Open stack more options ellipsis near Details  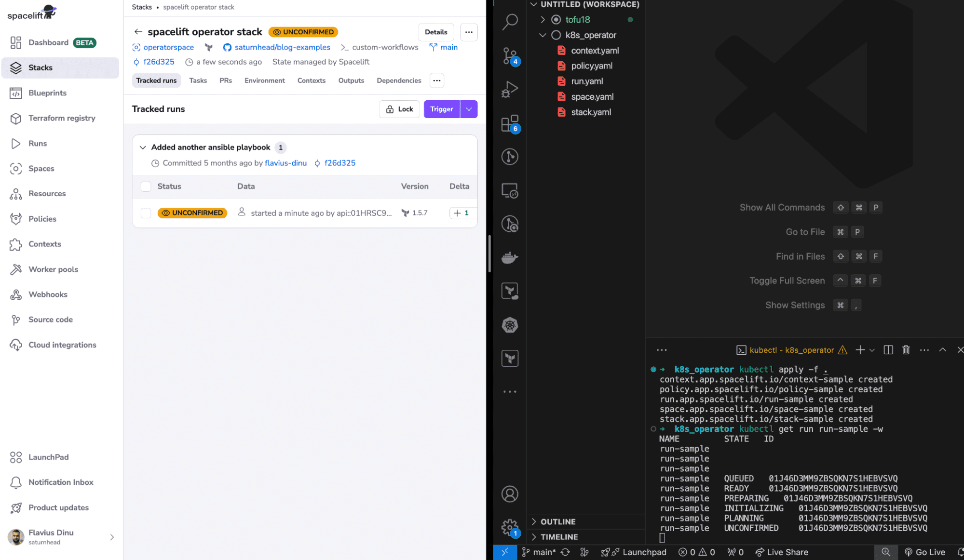pos(469,32)
